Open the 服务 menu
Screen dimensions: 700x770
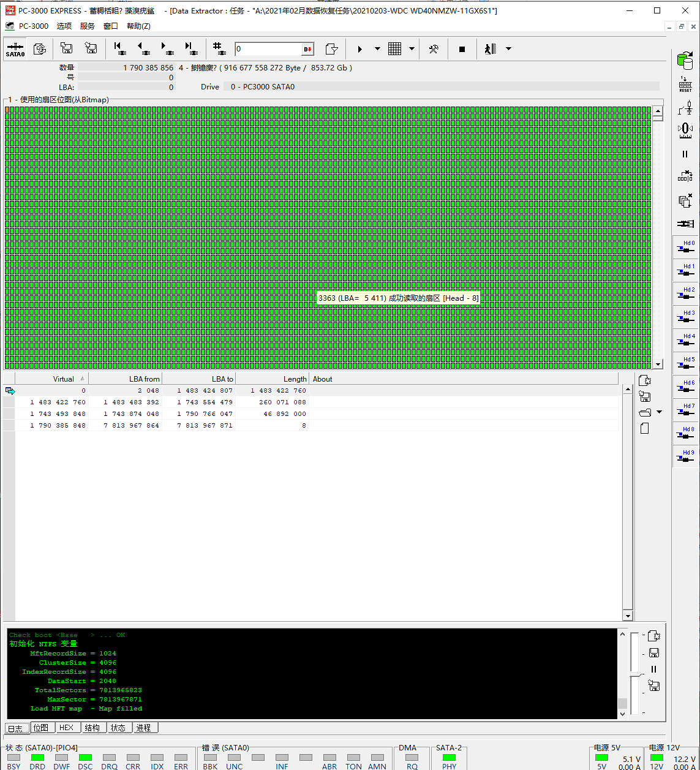88,26
